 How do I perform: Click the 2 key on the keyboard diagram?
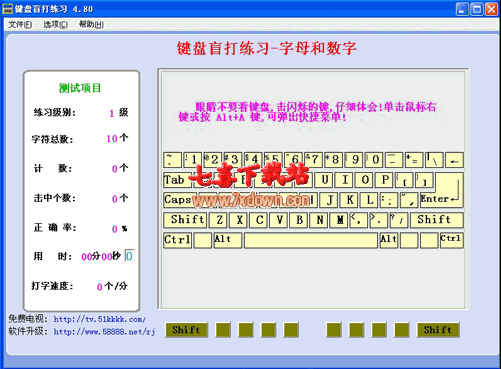point(212,160)
